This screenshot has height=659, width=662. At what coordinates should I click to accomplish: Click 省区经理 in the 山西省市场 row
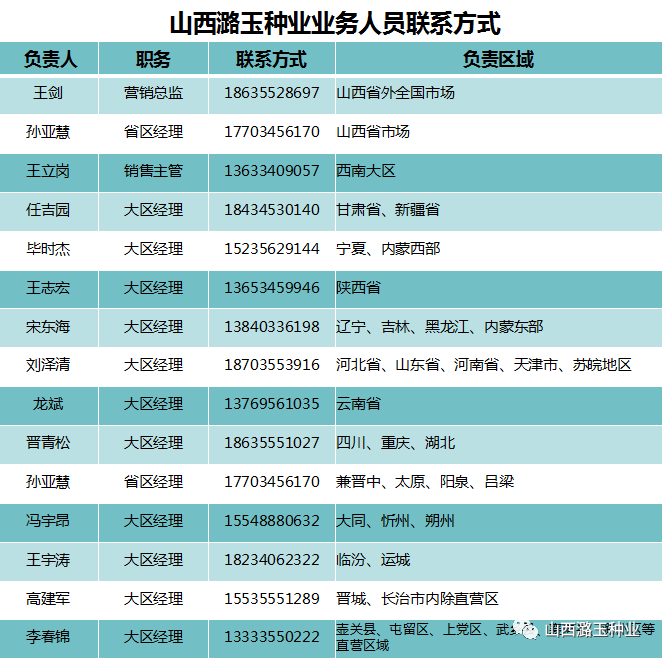pos(153,132)
